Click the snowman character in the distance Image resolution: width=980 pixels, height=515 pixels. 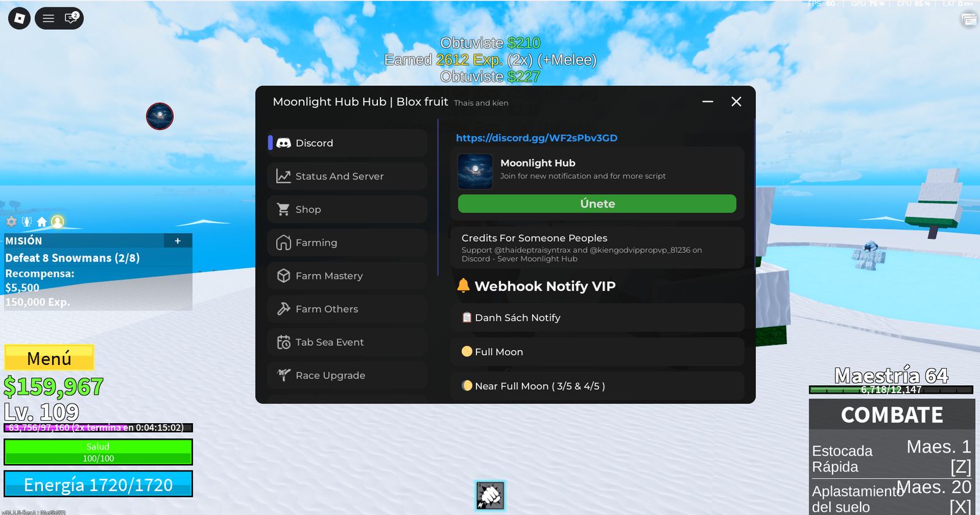pyautogui.click(x=869, y=255)
